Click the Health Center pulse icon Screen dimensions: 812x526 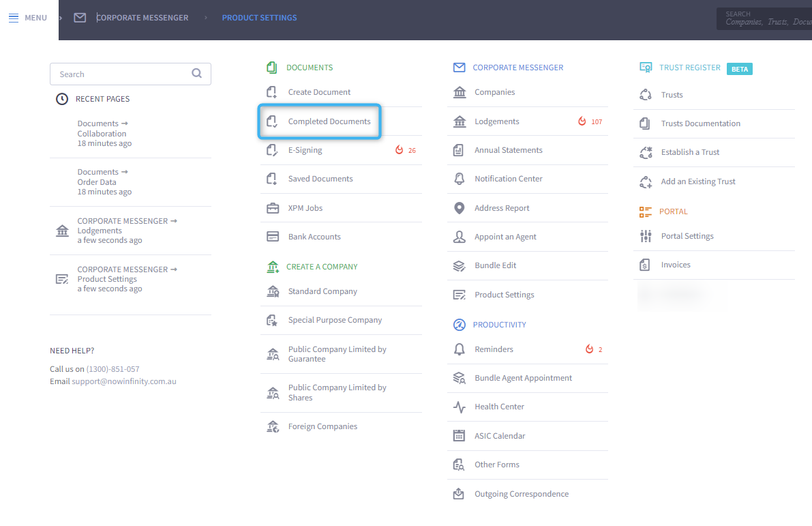[x=460, y=407]
